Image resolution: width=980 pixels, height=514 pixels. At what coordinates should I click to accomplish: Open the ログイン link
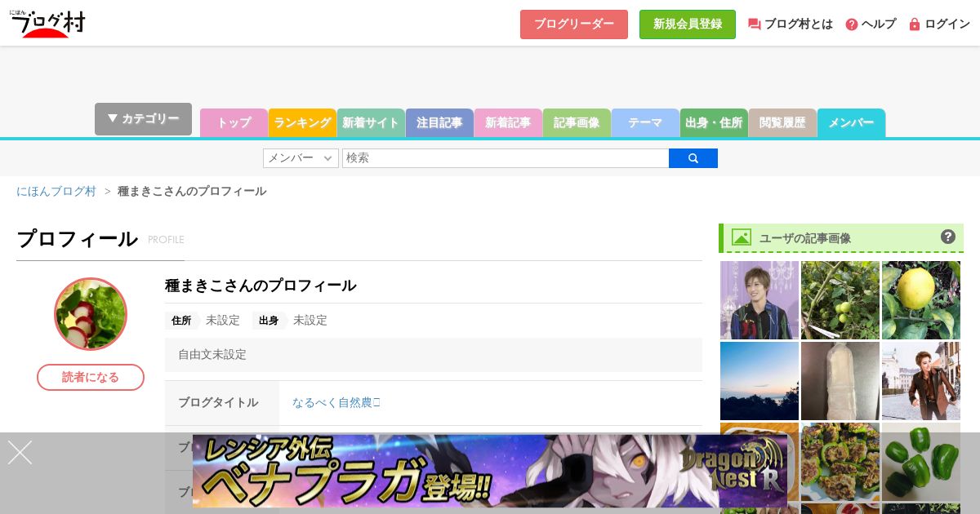(947, 24)
